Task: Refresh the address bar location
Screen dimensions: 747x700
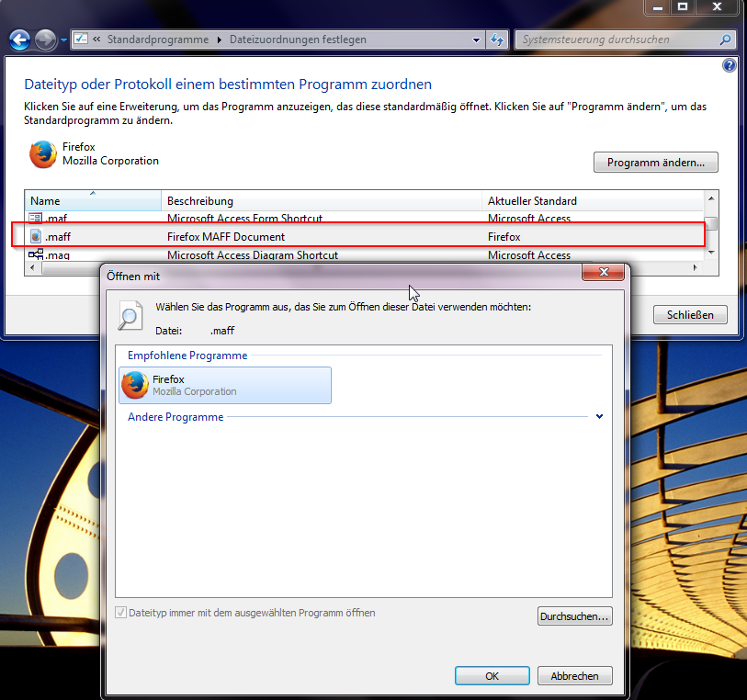Action: (497, 40)
